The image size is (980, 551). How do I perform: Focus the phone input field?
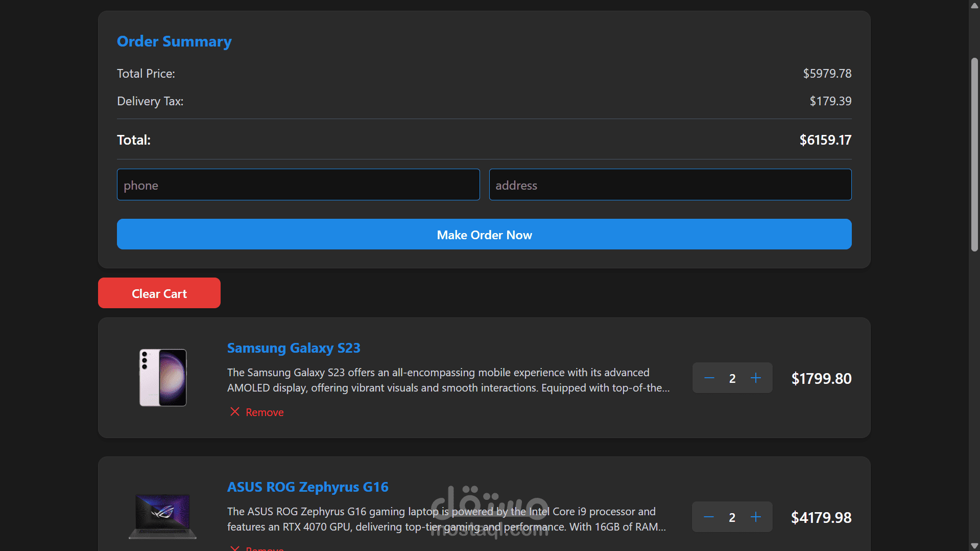[298, 185]
